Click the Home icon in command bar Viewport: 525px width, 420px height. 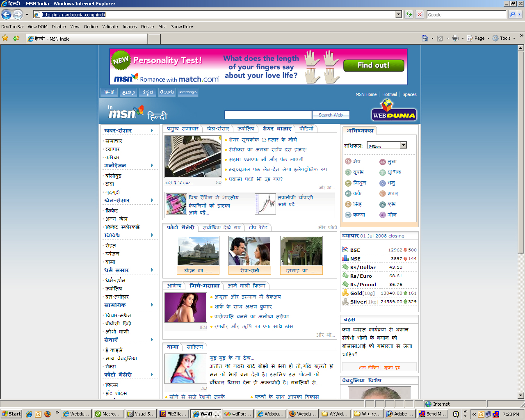point(425,38)
